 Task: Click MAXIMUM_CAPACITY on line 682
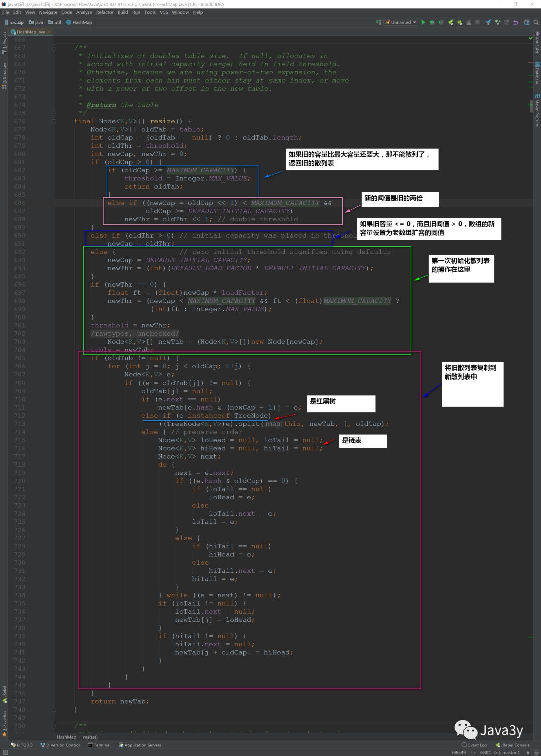coord(201,170)
